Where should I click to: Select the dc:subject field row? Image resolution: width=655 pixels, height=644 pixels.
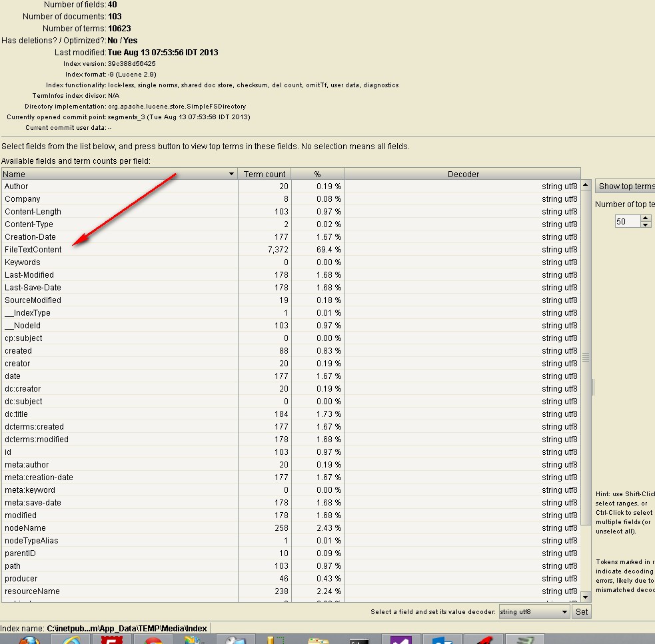(x=291, y=402)
